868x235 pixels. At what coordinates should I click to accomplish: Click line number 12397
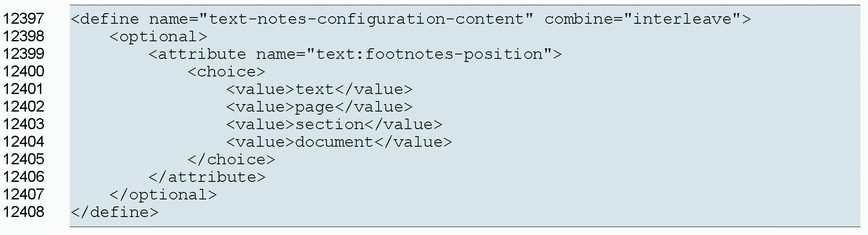24,19
